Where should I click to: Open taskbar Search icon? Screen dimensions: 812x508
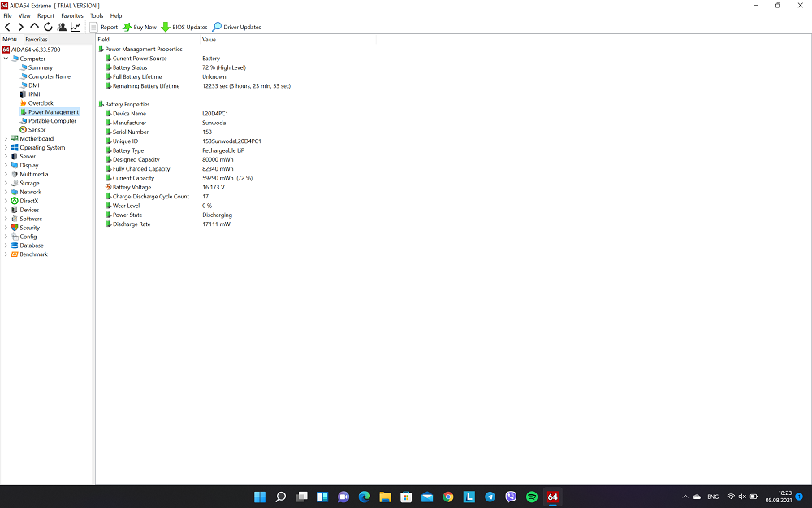281,497
